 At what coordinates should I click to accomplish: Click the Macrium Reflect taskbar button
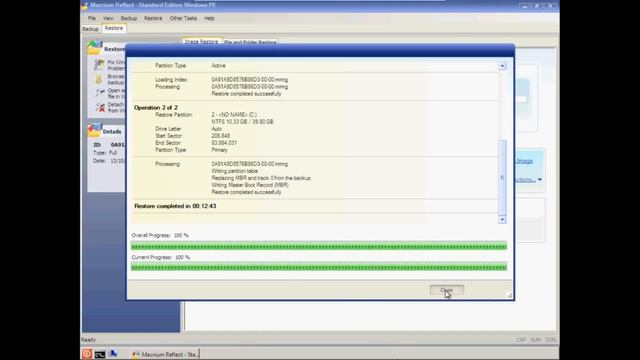(x=165, y=354)
